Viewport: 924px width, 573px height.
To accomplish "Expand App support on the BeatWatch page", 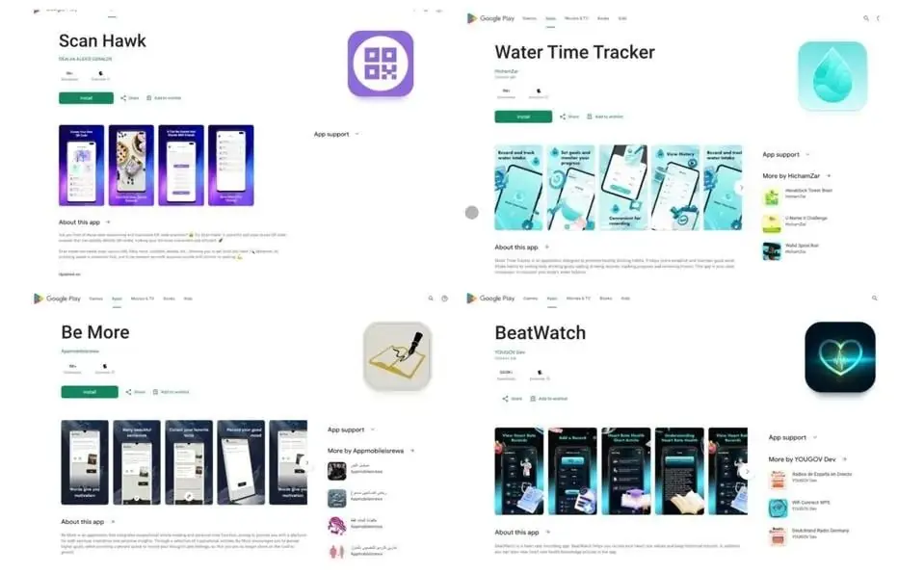I will coord(793,437).
